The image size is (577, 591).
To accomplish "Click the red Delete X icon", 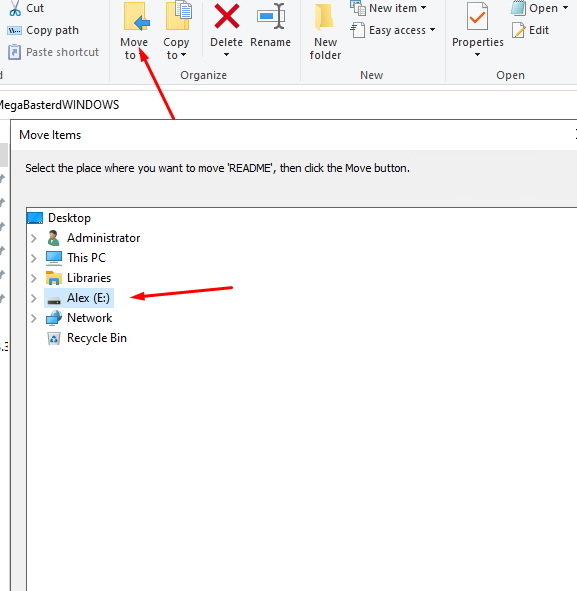I will pyautogui.click(x=227, y=16).
